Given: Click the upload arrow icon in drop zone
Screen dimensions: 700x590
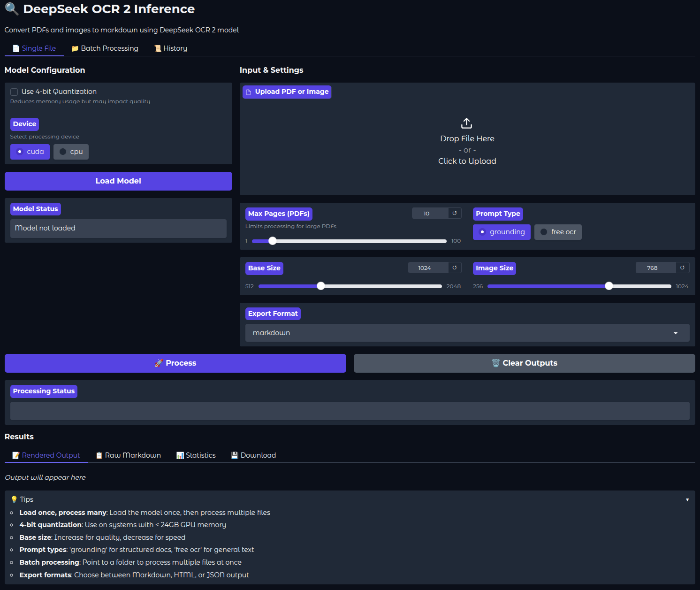Looking at the screenshot, I should [466, 123].
